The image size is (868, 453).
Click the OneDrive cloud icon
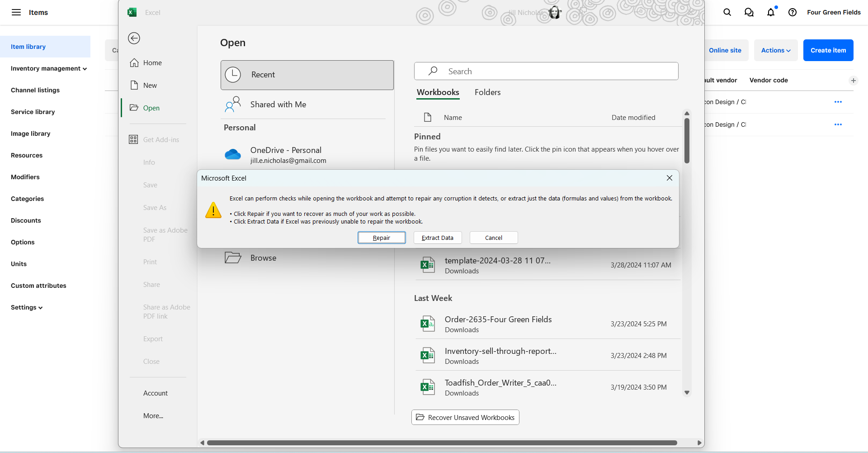(233, 155)
